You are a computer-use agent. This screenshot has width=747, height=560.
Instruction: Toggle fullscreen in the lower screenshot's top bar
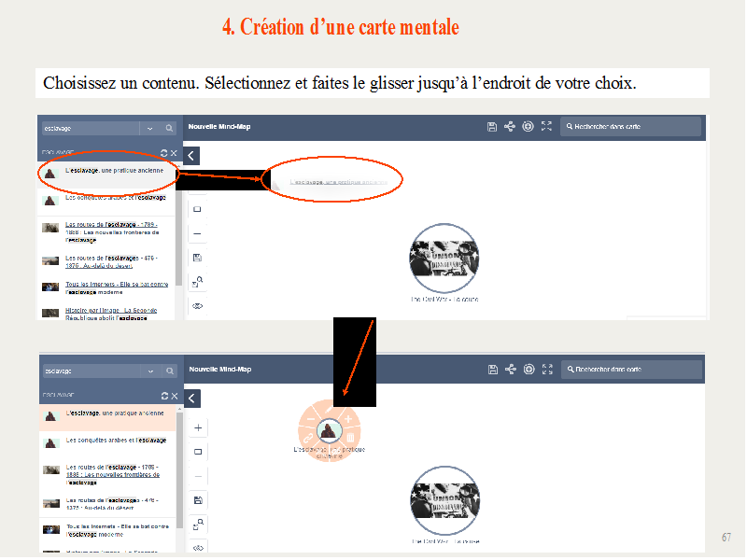pos(547,370)
